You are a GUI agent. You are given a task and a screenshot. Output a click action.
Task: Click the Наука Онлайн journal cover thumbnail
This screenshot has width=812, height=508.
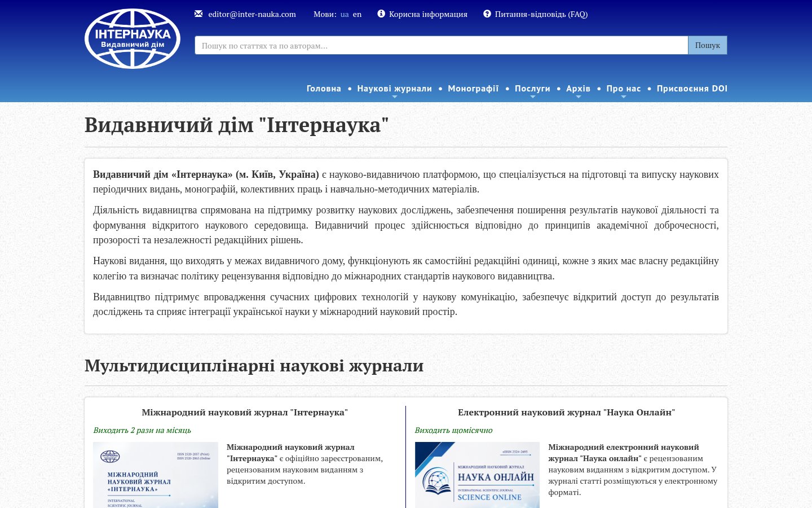point(477,475)
